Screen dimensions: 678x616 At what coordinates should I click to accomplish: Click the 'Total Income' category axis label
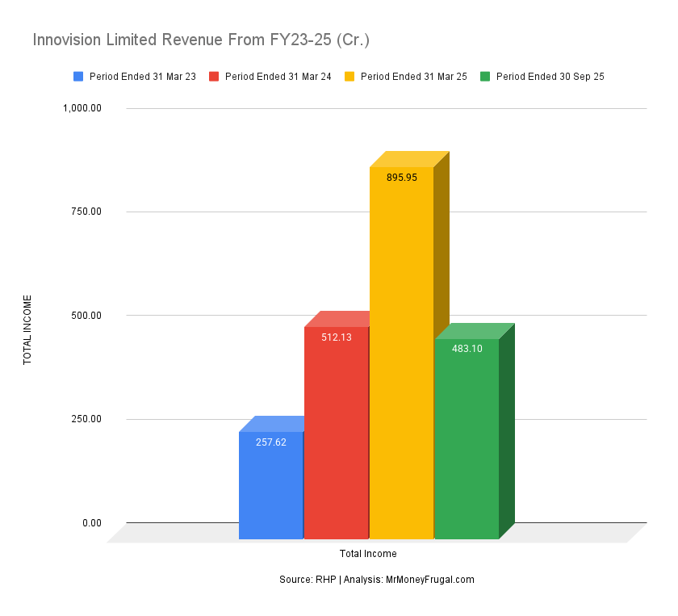[368, 554]
